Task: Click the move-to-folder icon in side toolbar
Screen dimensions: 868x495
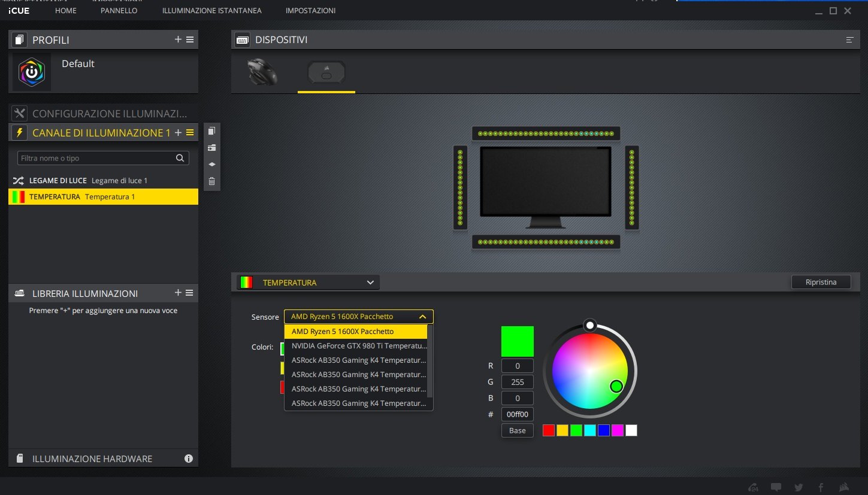Action: pos(211,148)
